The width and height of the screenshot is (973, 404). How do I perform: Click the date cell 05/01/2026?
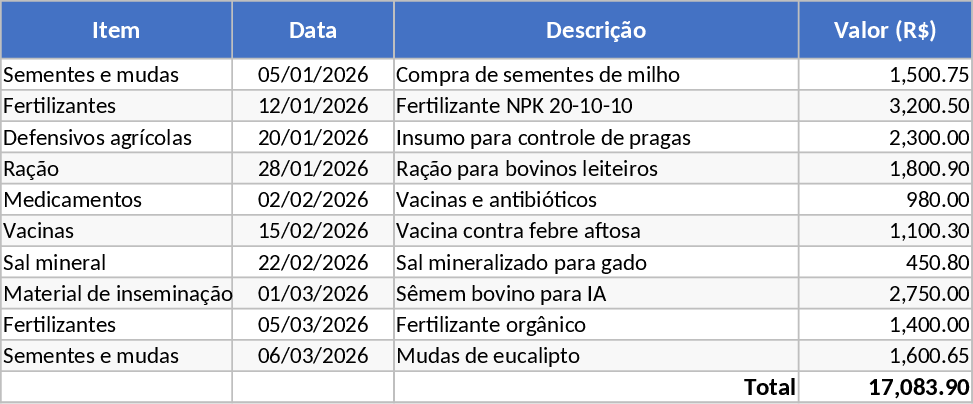[313, 75]
